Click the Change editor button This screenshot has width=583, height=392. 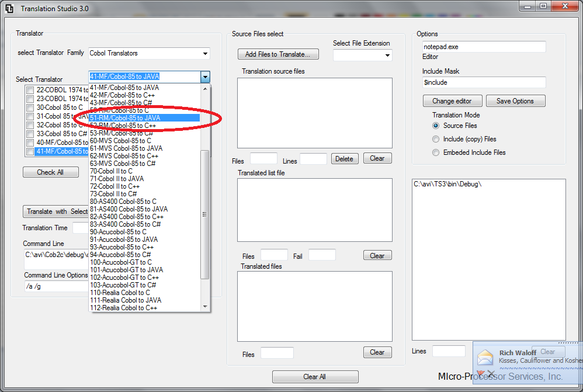coord(452,101)
